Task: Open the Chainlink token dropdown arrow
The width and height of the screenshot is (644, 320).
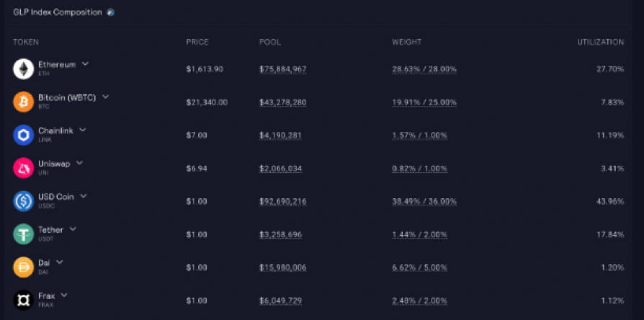Action: (x=83, y=130)
